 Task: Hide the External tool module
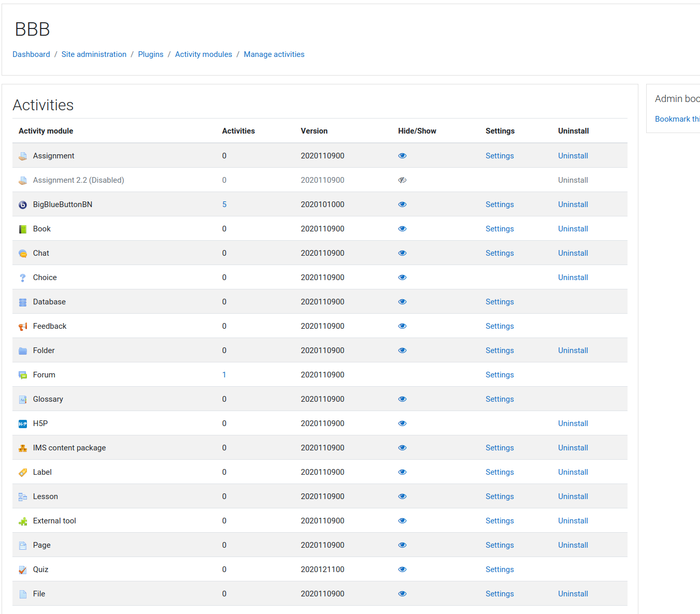402,521
